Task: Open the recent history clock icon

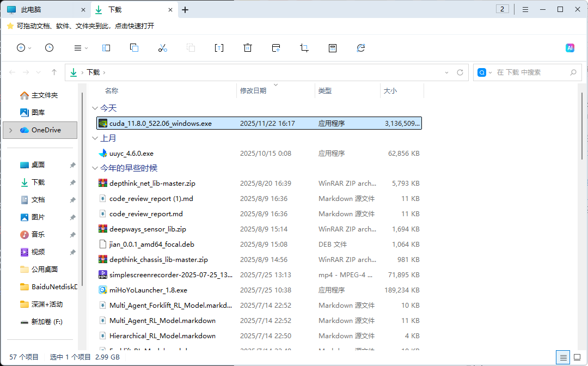Action: click(49, 47)
